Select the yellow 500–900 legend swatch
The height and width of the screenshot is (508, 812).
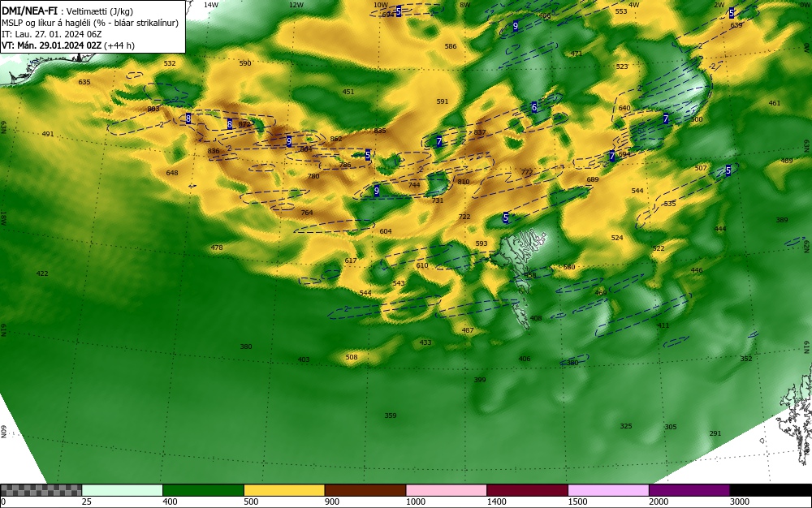[284, 490]
